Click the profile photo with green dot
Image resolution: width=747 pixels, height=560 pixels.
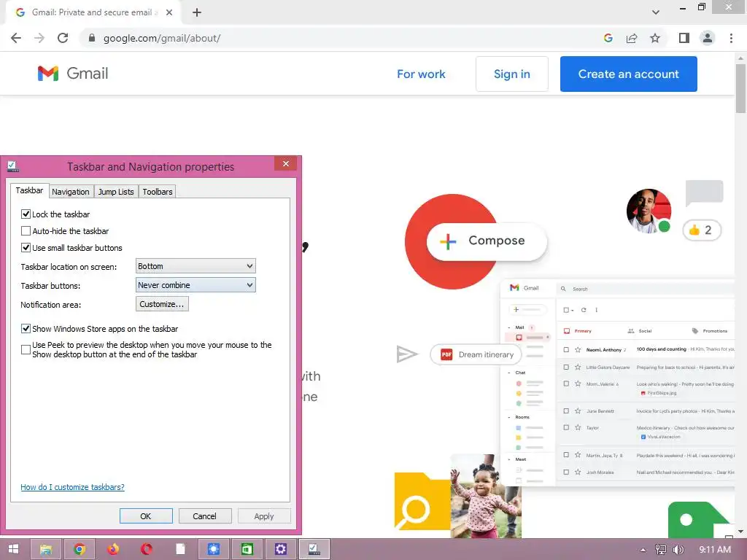click(x=649, y=211)
